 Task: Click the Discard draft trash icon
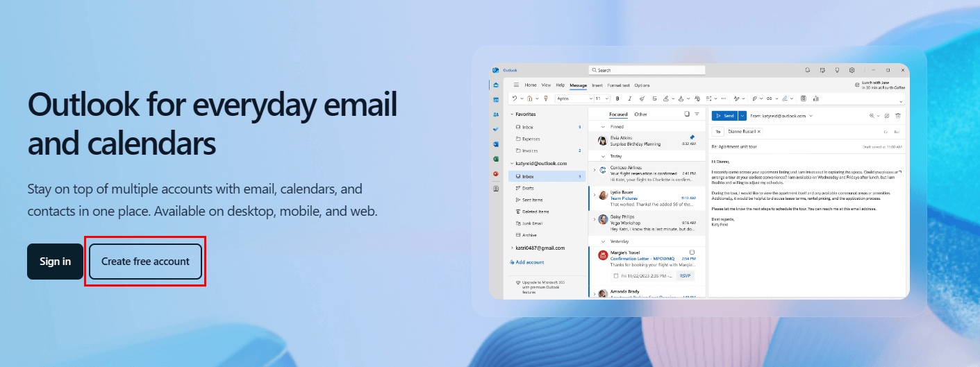[898, 116]
